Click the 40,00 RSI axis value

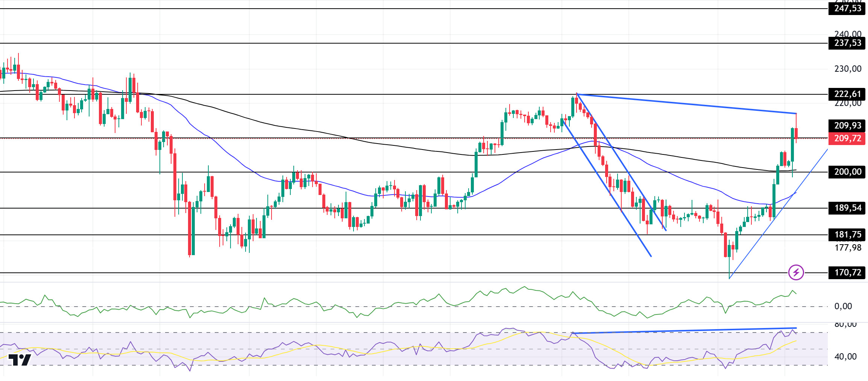(x=845, y=357)
